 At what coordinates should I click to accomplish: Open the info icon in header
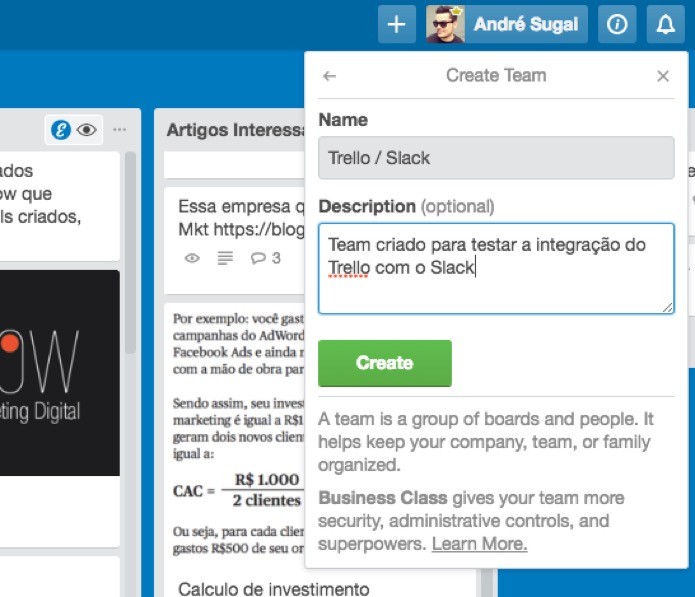pyautogui.click(x=617, y=24)
